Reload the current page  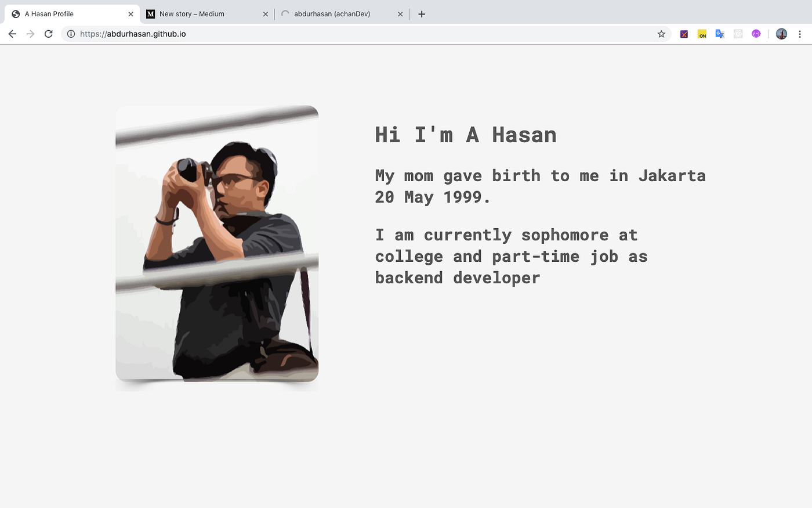coord(48,34)
